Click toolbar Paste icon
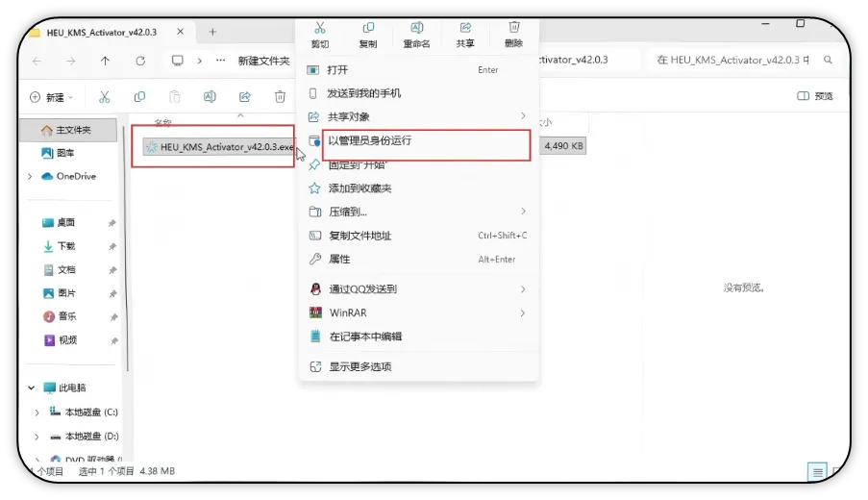Viewport: 868px width, 500px height. tap(174, 97)
